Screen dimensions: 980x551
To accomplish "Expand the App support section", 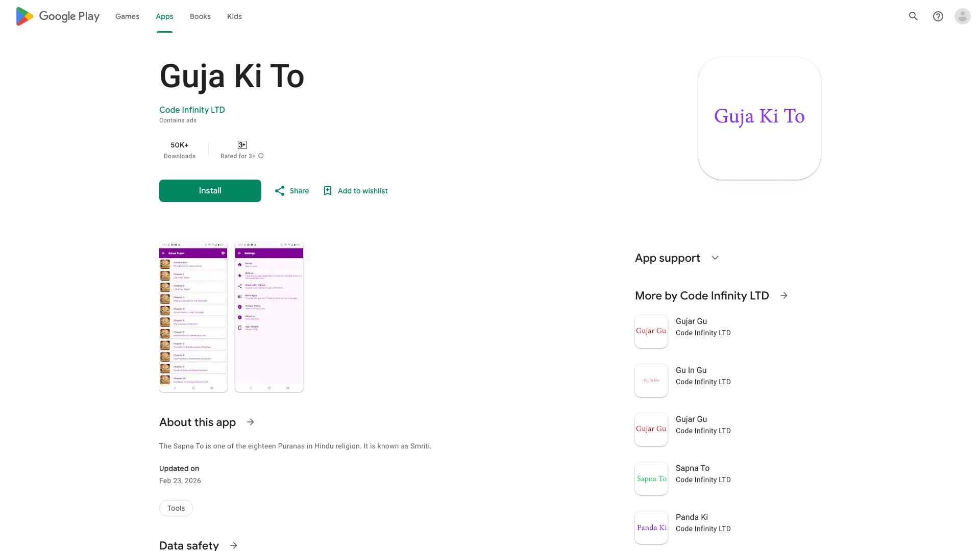I will [715, 258].
